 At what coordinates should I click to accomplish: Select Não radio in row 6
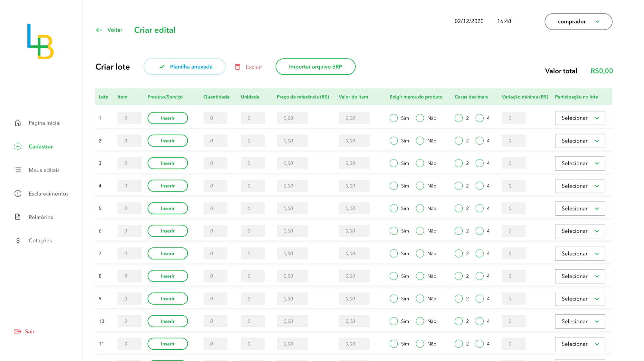[x=420, y=231]
